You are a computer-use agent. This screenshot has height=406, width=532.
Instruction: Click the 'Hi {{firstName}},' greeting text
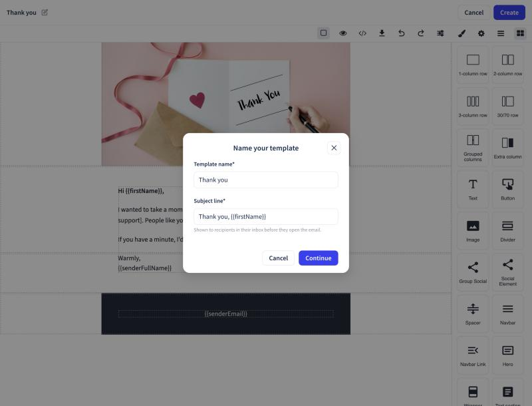point(141,191)
